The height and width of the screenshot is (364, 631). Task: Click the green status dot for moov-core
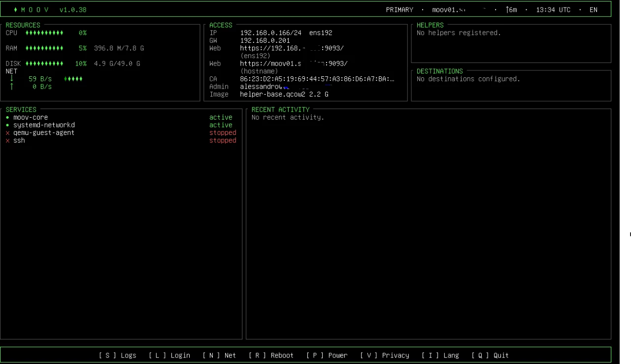click(x=7, y=118)
